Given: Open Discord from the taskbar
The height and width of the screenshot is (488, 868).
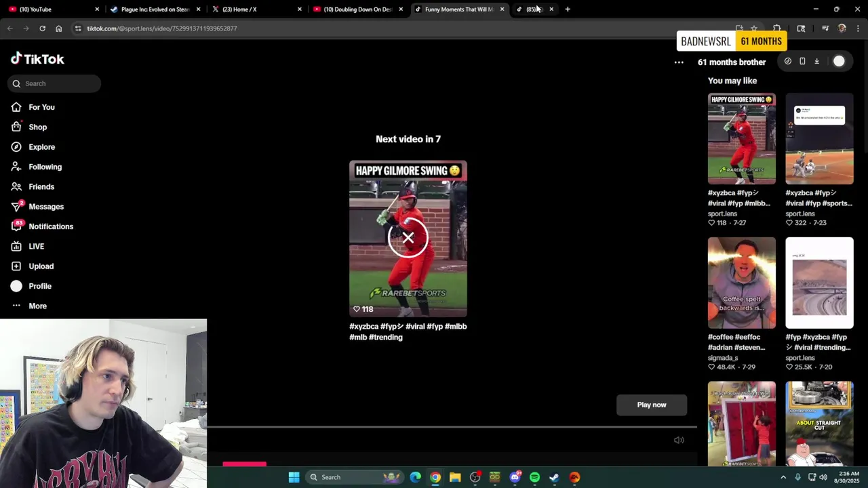Looking at the screenshot, I should (x=515, y=477).
